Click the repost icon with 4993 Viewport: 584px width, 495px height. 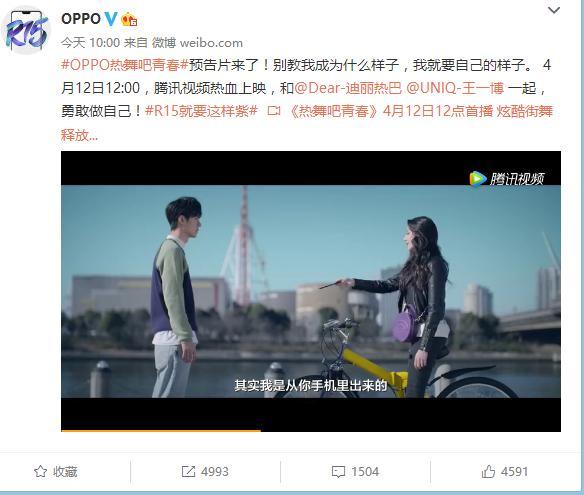point(188,472)
